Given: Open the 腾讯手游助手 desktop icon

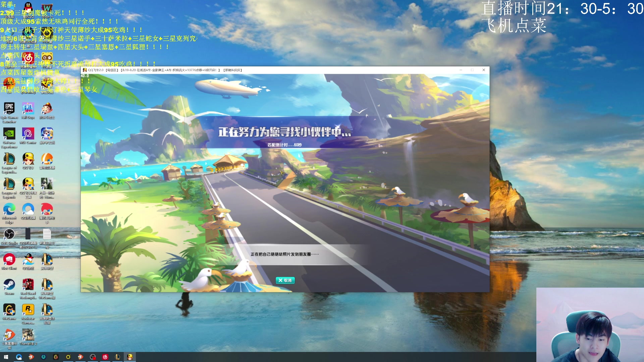Looking at the screenshot, I should coord(47,213).
